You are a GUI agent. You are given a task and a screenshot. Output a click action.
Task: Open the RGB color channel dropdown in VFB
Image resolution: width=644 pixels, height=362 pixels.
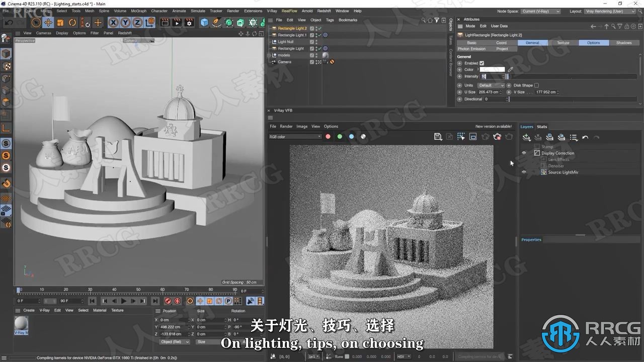pos(295,137)
